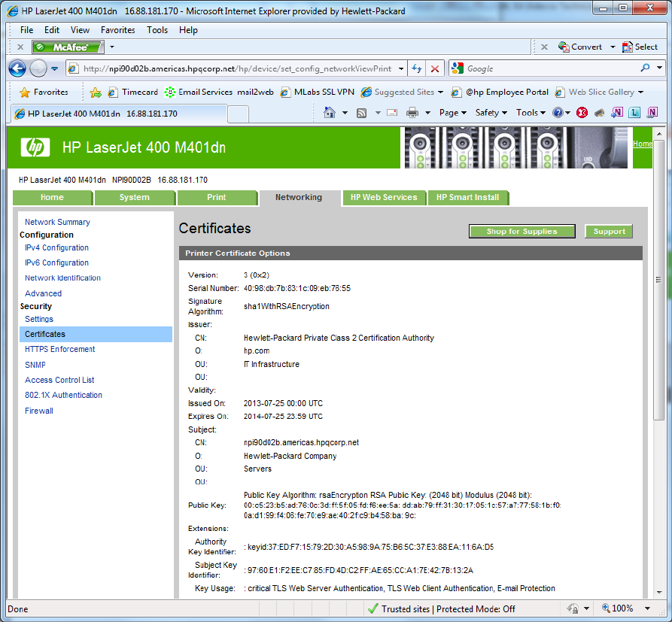Open the Help menu
672x622 pixels.
coord(188,30)
